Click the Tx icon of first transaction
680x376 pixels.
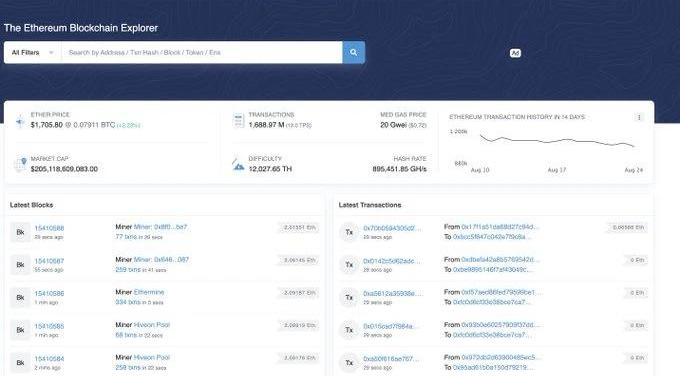tap(349, 232)
